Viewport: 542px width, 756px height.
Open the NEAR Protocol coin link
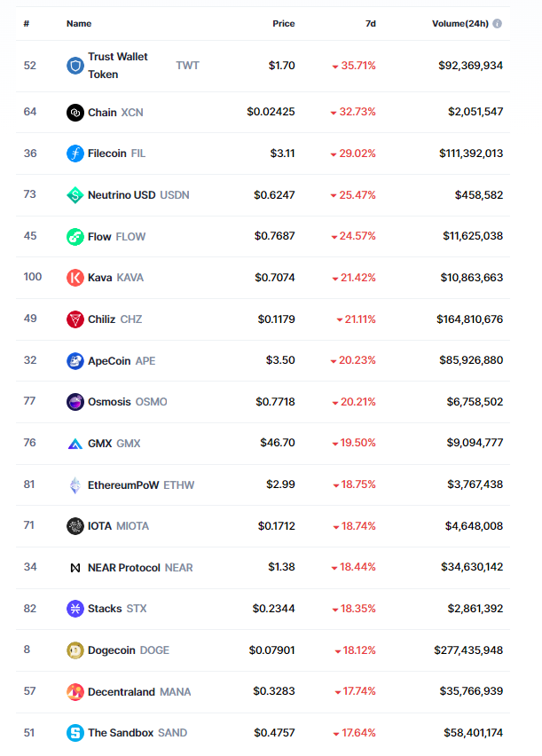coord(124,568)
